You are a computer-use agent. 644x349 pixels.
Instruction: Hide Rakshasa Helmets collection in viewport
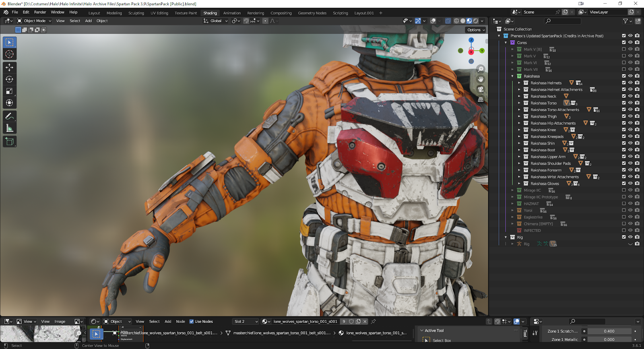click(x=630, y=83)
